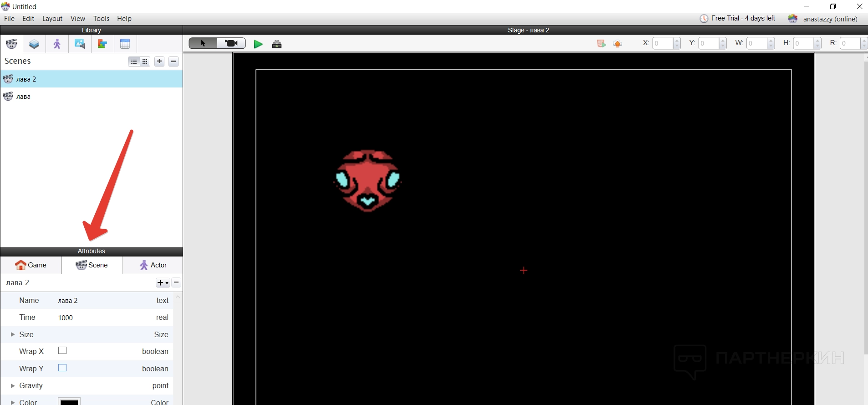Edit the Name value 'лава 2'
The image size is (868, 405).
(68, 301)
